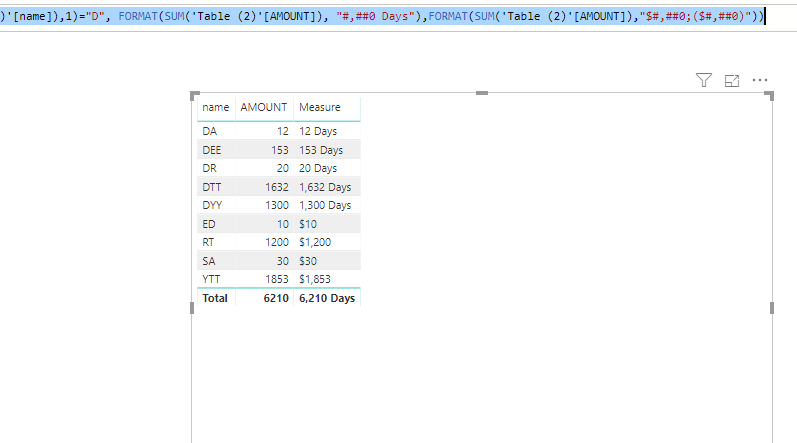Click the Focus mode icon

pos(732,80)
